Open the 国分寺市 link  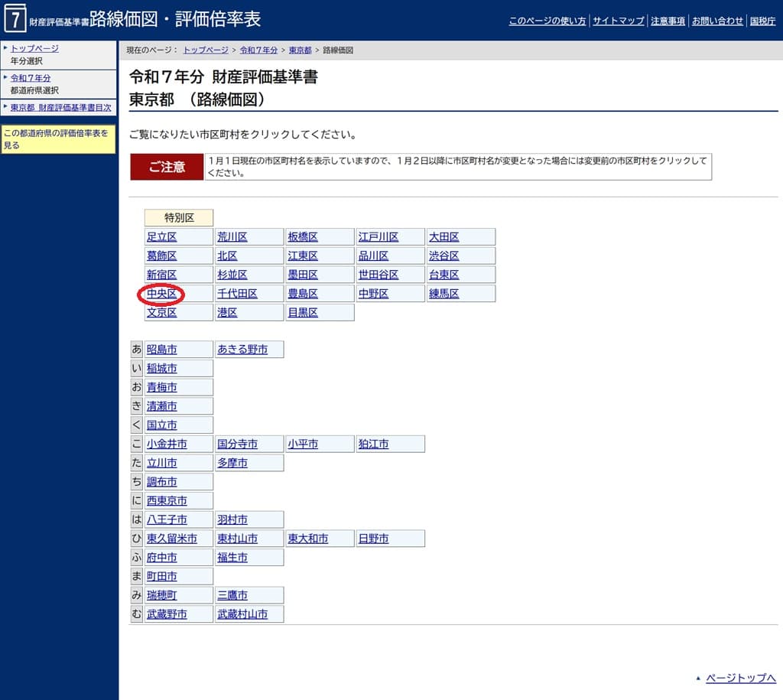point(237,444)
